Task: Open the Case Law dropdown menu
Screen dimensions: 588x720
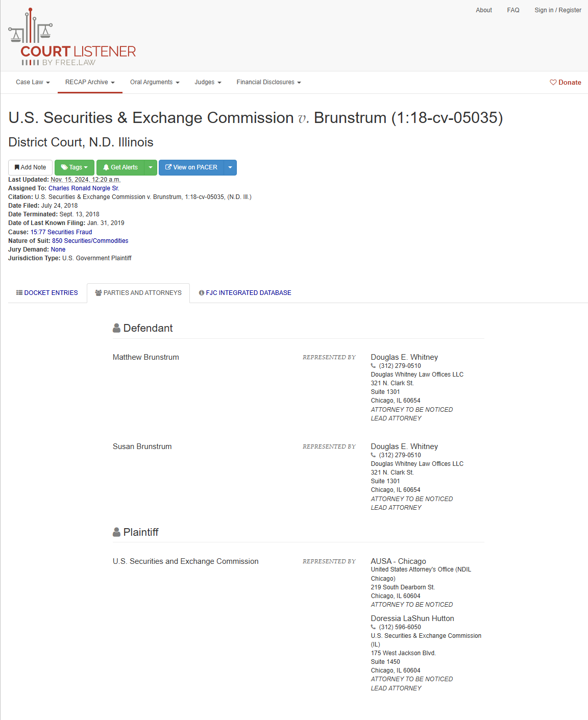Action: (x=33, y=82)
